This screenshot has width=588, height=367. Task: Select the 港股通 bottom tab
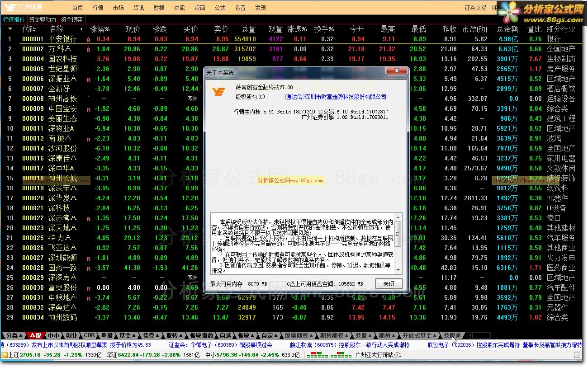pos(452,335)
